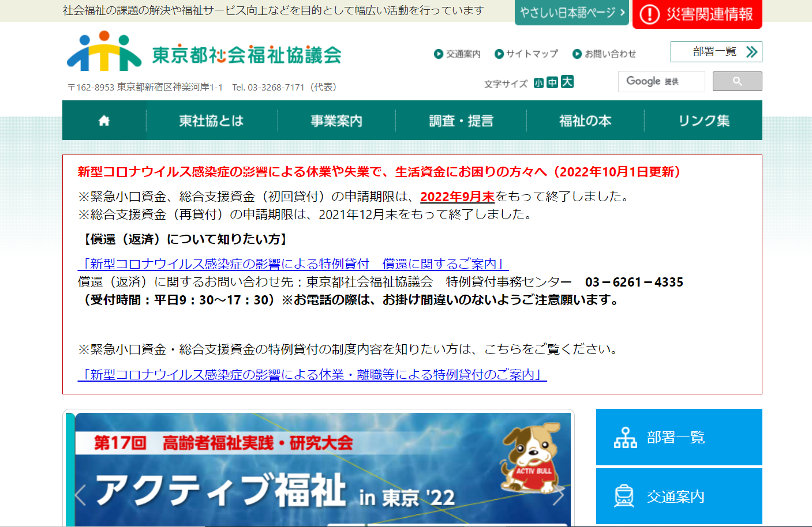Open the リンク集 menu item
The width and height of the screenshot is (812, 527).
704,121
